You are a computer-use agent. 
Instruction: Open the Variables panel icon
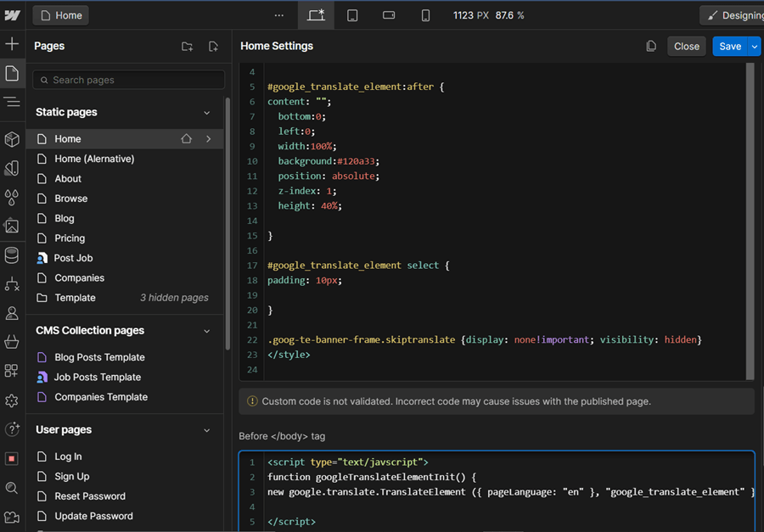[12, 168]
